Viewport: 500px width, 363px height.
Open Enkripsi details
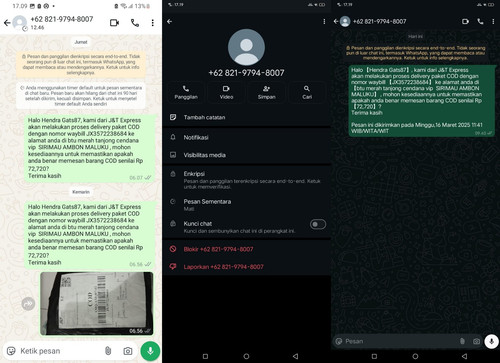[247, 180]
